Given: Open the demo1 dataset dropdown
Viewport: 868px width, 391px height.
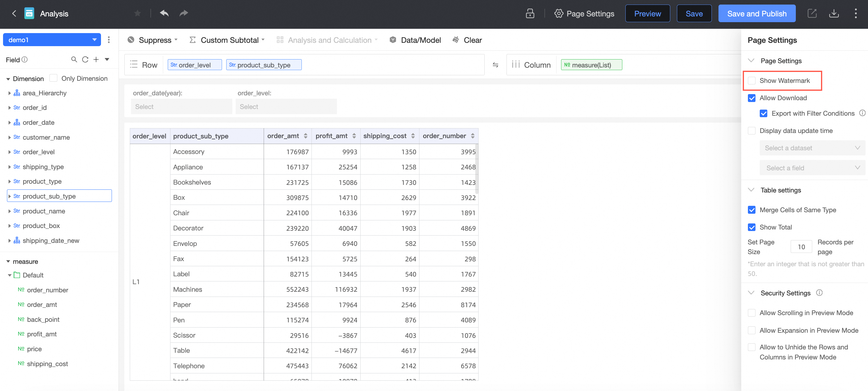Looking at the screenshot, I should point(52,40).
